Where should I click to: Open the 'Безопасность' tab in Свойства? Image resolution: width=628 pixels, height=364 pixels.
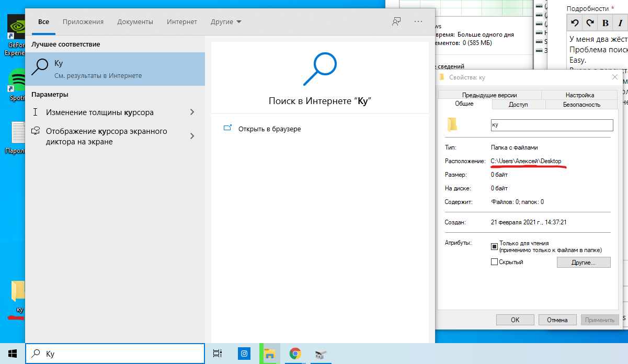click(581, 105)
